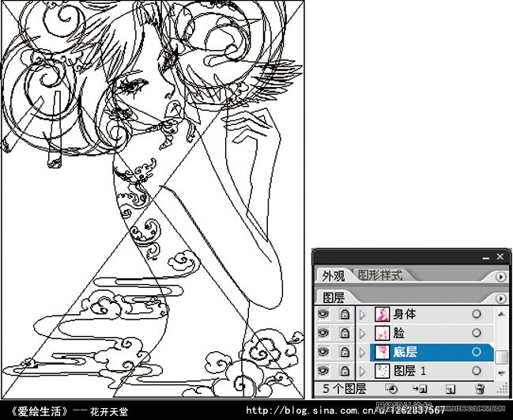Open the 图层 panel flyout menu
Screen dimensions: 513x420
[500, 298]
